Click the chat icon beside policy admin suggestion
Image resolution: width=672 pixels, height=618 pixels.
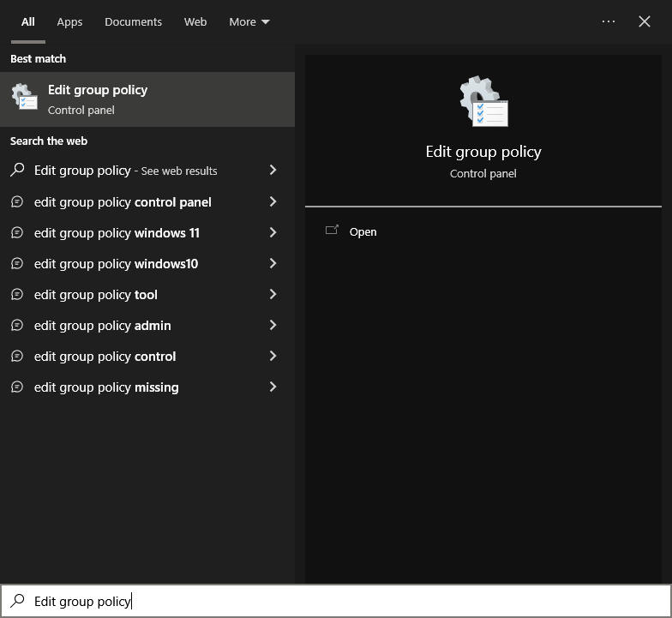coord(17,325)
